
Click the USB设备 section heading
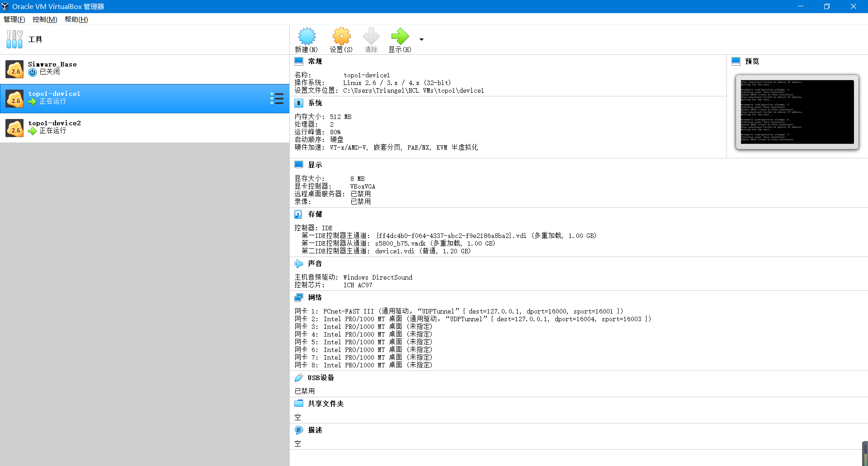321,378
